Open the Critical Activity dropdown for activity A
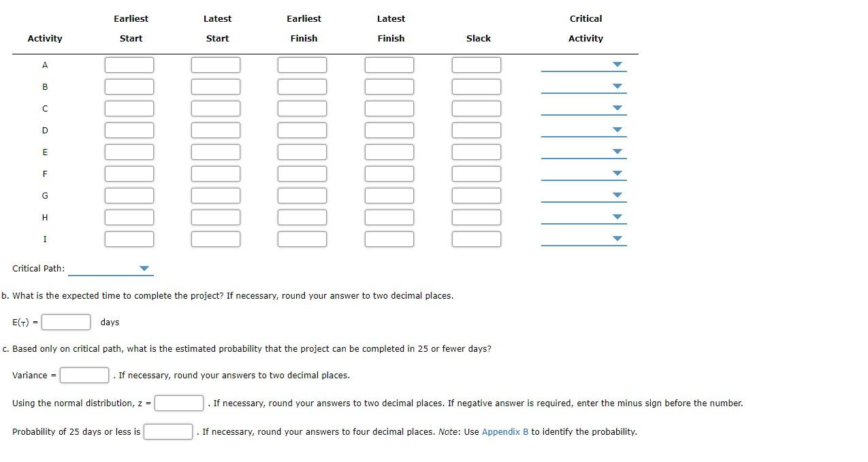The width and height of the screenshot is (868, 462). pos(616,65)
